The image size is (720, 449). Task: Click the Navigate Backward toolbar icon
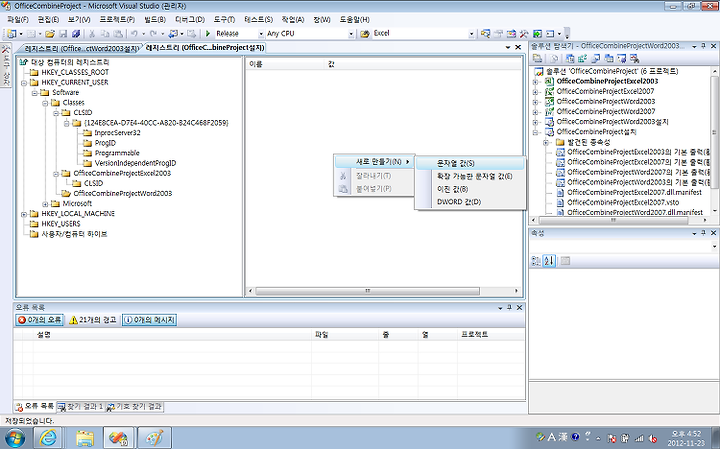173,34
